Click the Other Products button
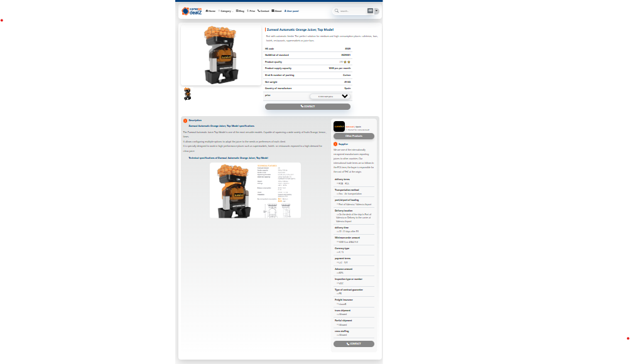630x364 pixels. pyautogui.click(x=354, y=136)
